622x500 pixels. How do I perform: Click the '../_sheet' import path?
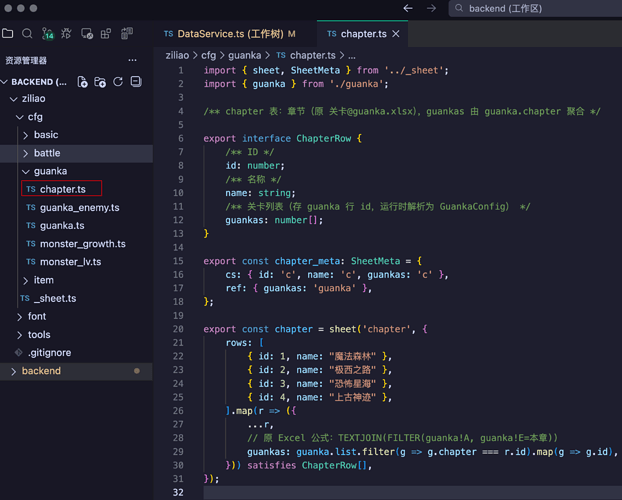tap(414, 71)
